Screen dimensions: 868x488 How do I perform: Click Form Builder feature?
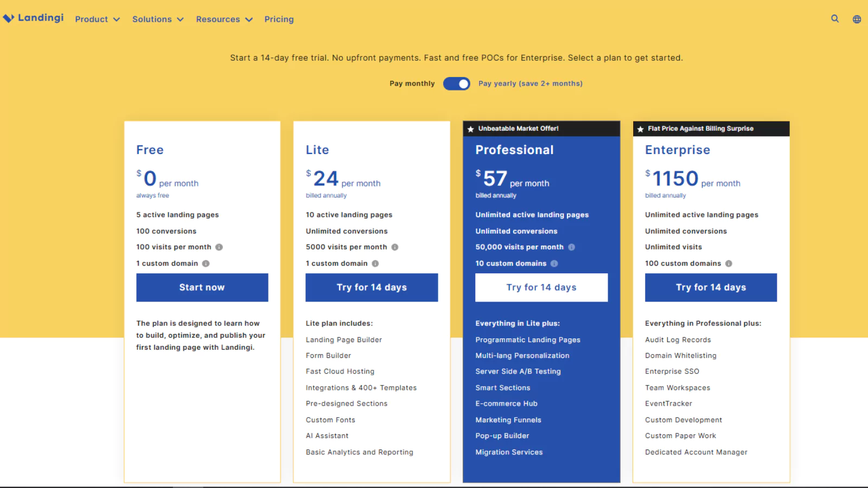click(x=328, y=356)
